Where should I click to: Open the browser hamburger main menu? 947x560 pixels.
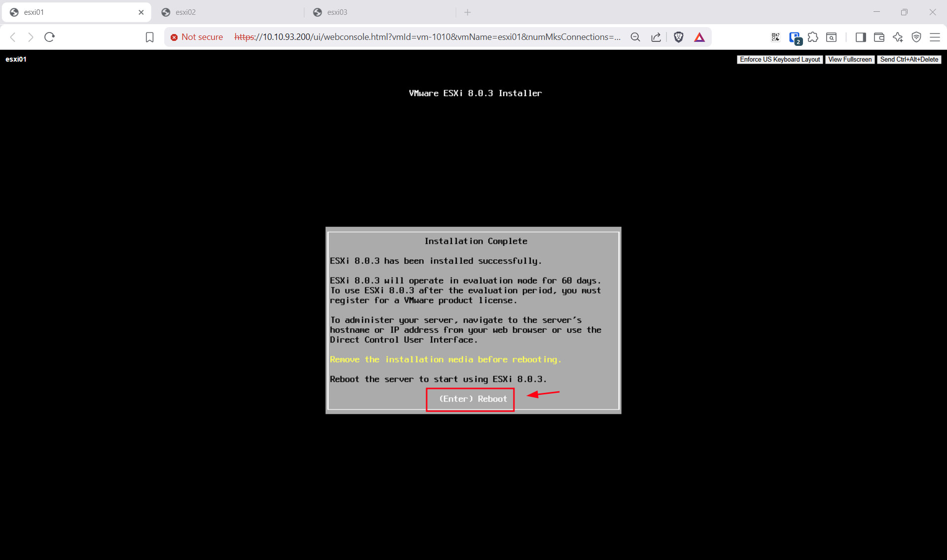tap(935, 37)
